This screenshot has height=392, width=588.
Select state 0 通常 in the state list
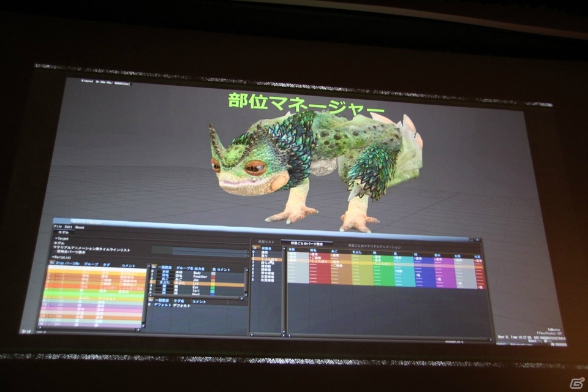(x=266, y=252)
